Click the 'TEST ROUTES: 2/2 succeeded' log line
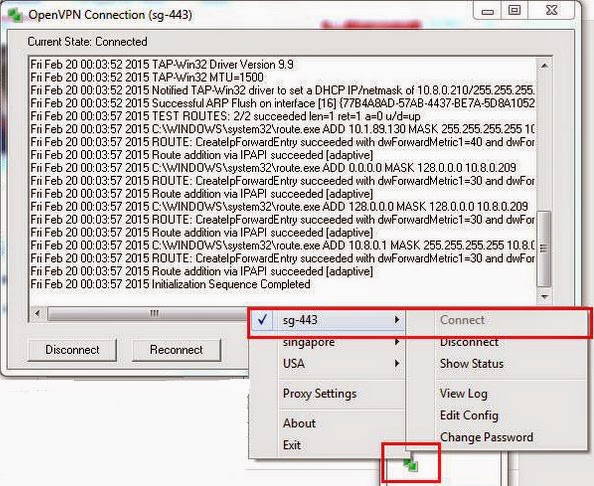 pyautogui.click(x=225, y=116)
